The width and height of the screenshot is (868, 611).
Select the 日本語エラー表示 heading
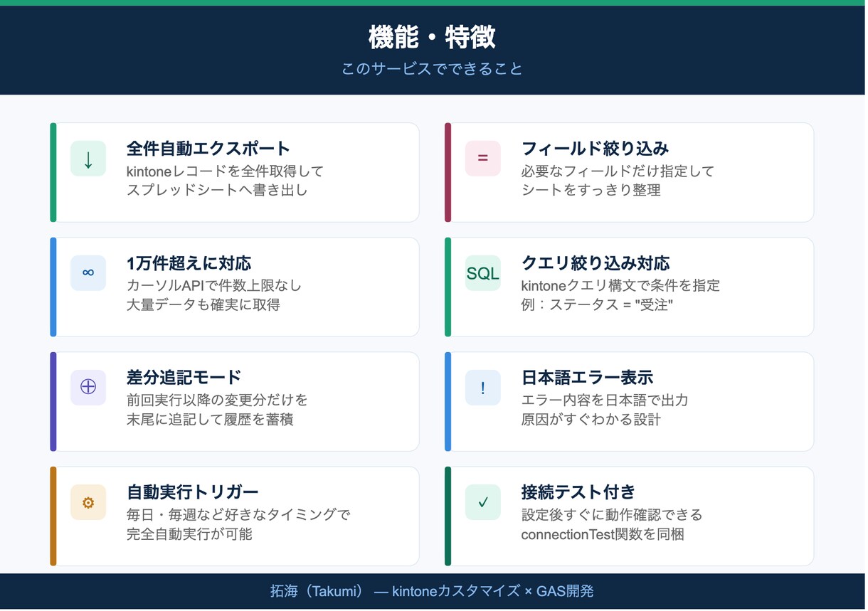click(588, 378)
